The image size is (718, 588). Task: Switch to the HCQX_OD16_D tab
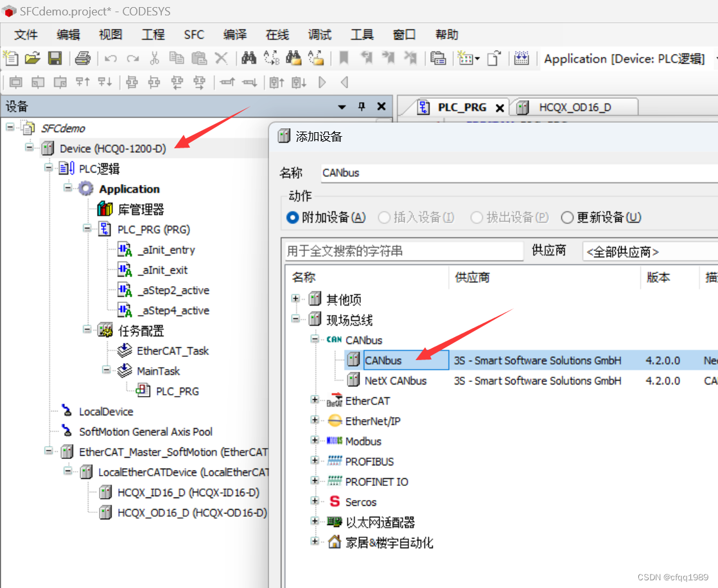(575, 108)
